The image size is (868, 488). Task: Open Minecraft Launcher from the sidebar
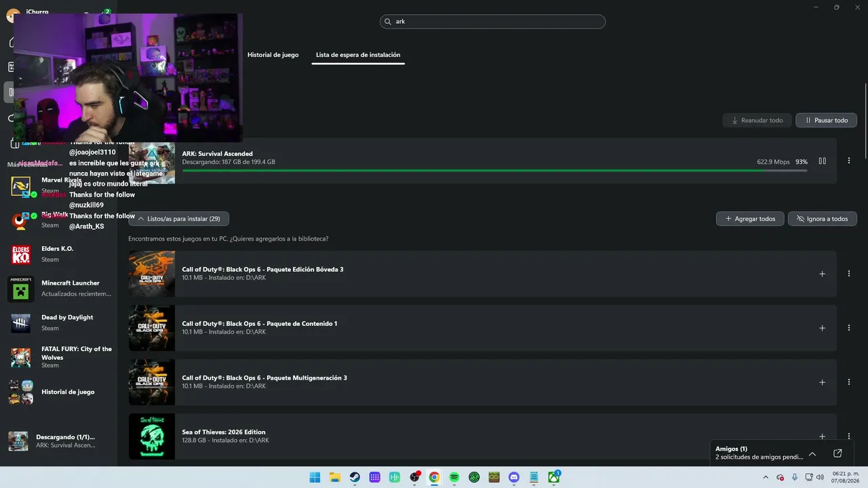coord(60,289)
